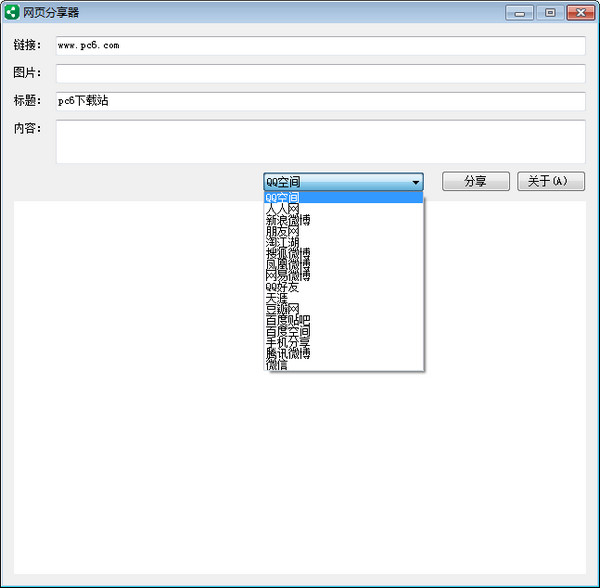The width and height of the screenshot is (600, 588).
Task: Close the 网页分享器 window
Action: [580, 13]
